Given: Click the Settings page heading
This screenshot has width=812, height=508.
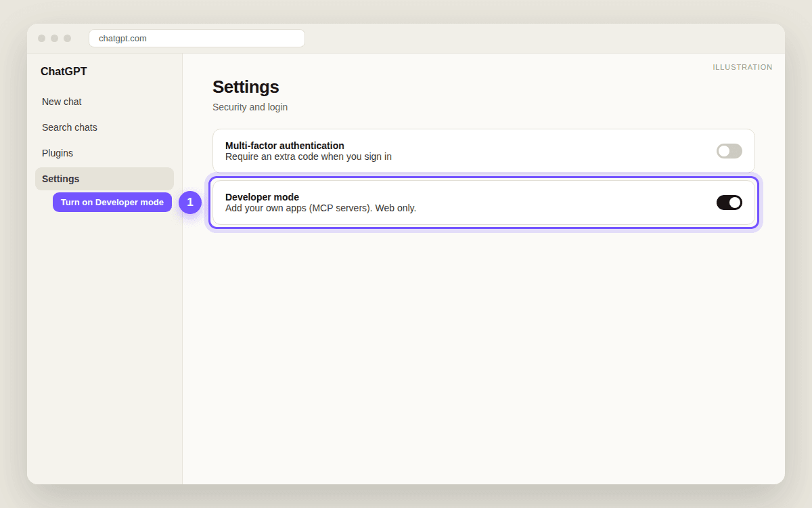Looking at the screenshot, I should [x=246, y=87].
